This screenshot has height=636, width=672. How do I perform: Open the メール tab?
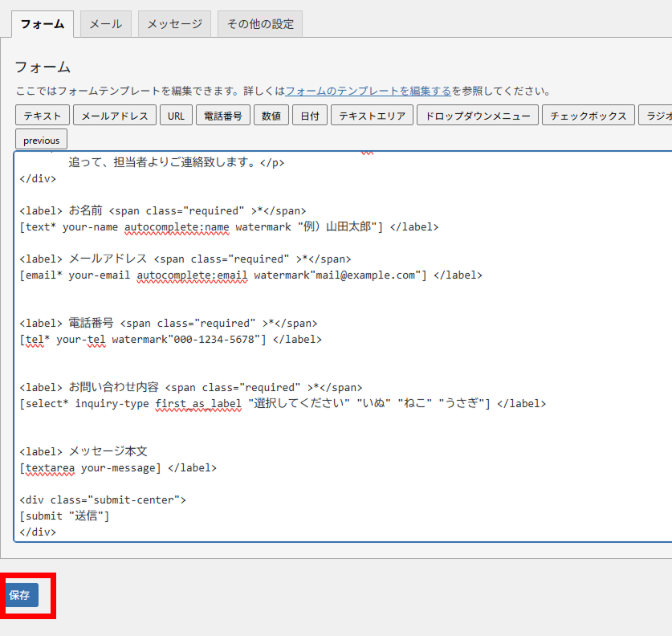click(105, 24)
